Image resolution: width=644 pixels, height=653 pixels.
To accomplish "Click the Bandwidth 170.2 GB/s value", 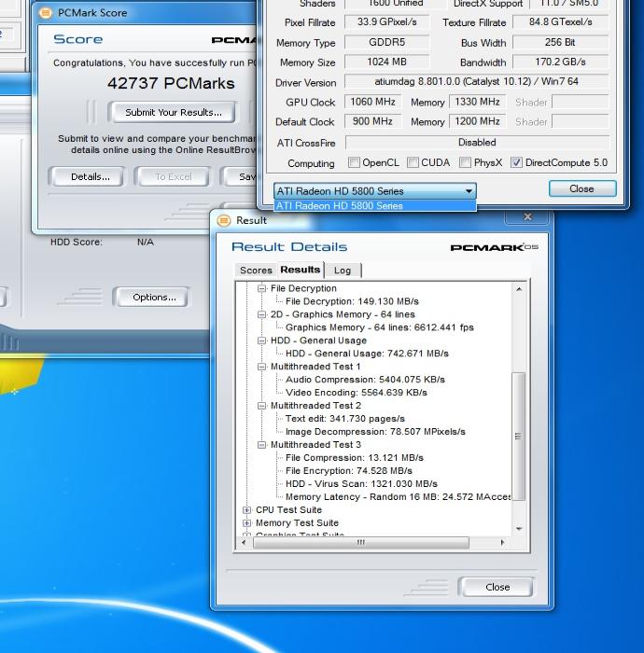I will (x=560, y=63).
